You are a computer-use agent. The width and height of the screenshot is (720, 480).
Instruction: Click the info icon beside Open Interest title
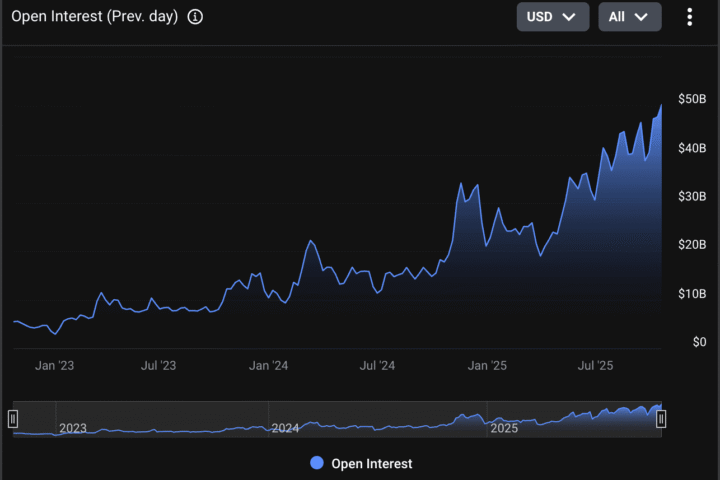tap(195, 17)
